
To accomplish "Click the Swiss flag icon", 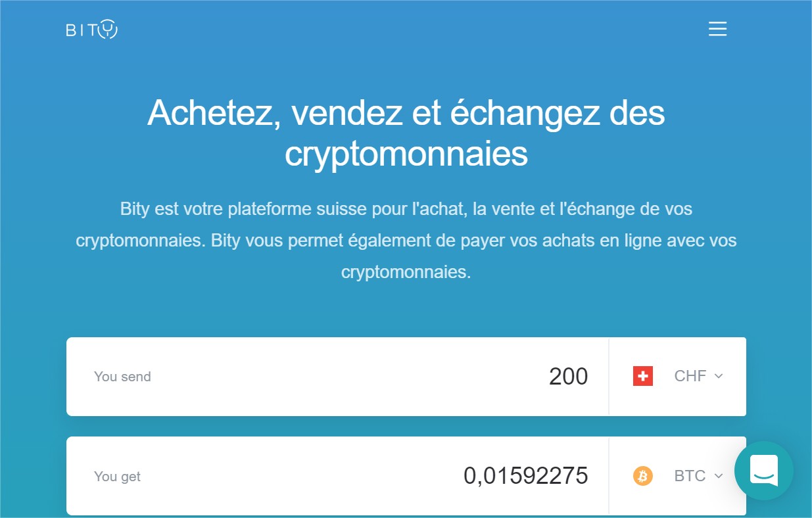I will (643, 377).
